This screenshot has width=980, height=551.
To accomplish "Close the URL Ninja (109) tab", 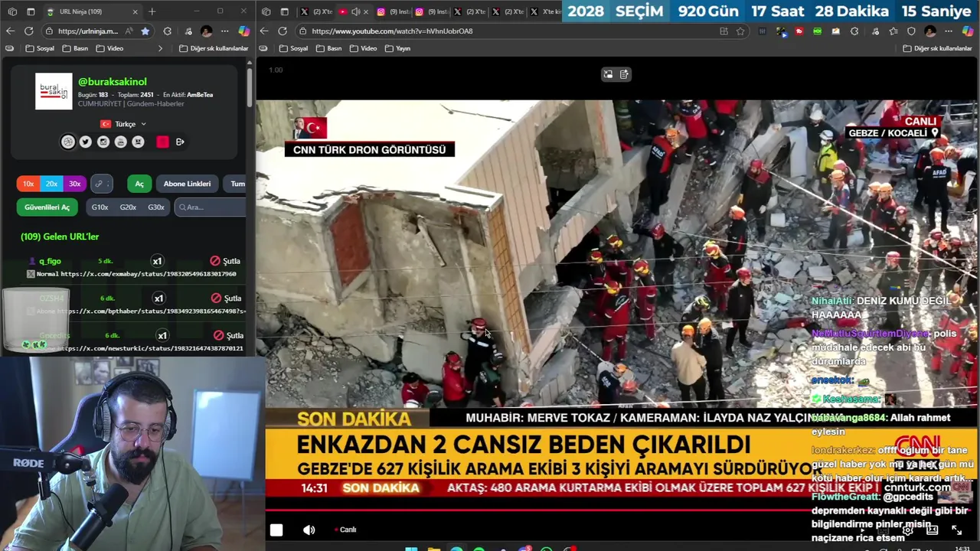I will 136,11.
